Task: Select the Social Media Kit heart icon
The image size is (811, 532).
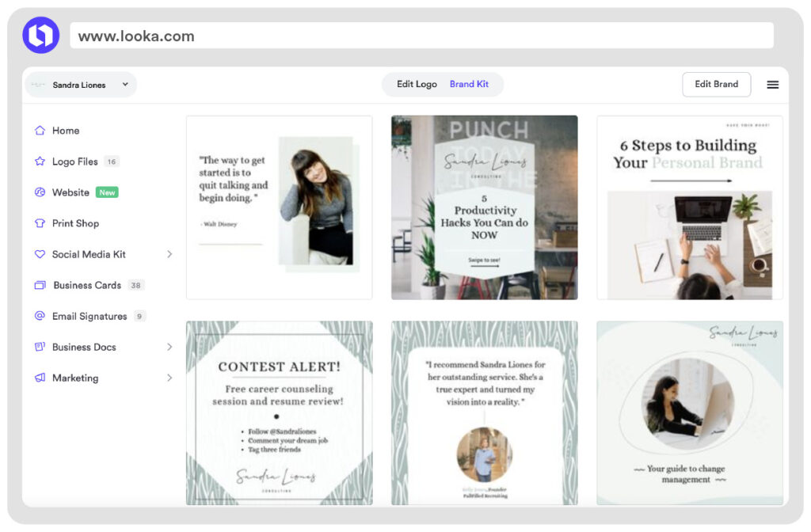Action: pyautogui.click(x=39, y=254)
